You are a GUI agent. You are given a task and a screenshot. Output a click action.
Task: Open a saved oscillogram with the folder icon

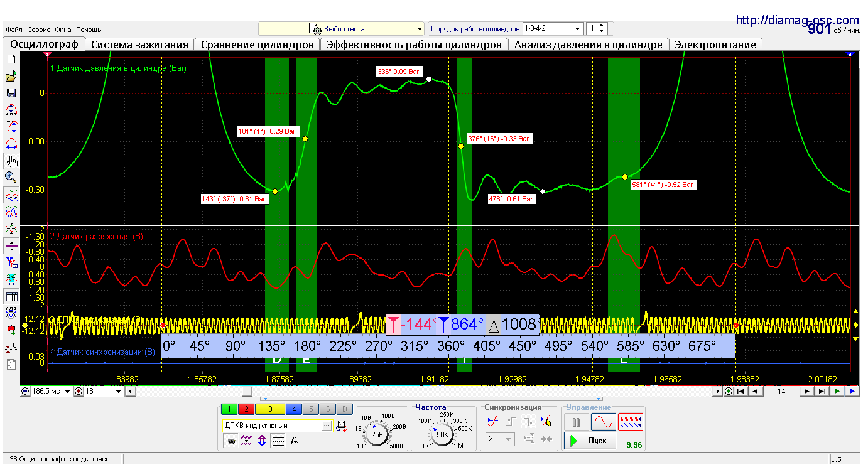click(x=11, y=76)
